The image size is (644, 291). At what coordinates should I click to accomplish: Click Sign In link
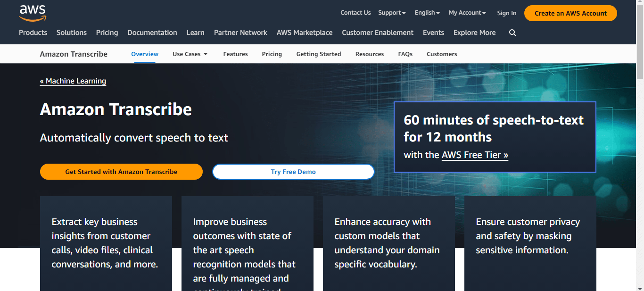[506, 13]
